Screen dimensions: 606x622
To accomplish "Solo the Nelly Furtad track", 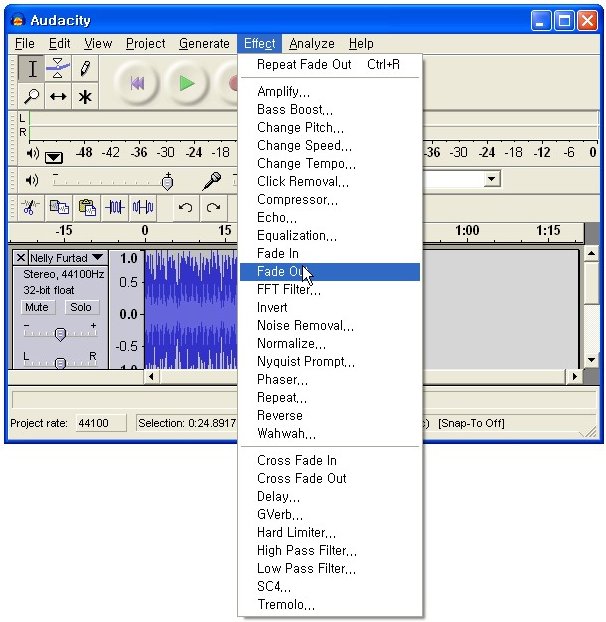I will click(81, 307).
